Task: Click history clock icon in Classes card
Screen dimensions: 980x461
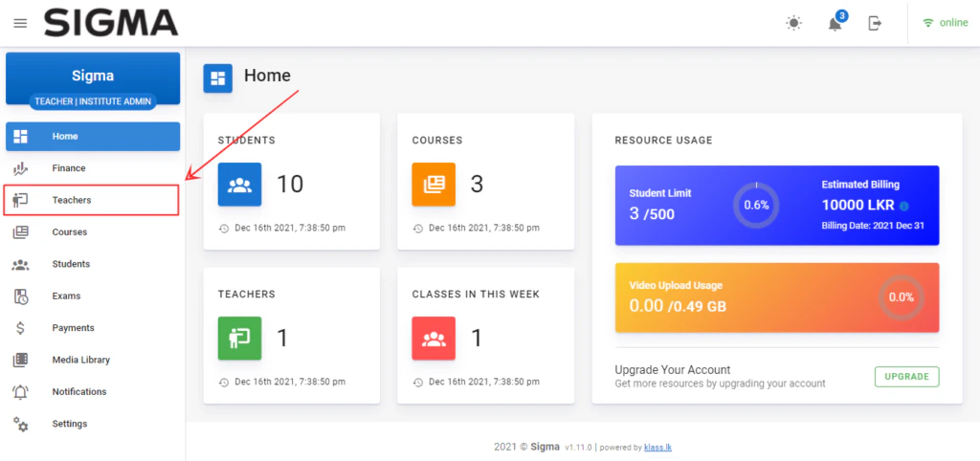Action: 418,383
